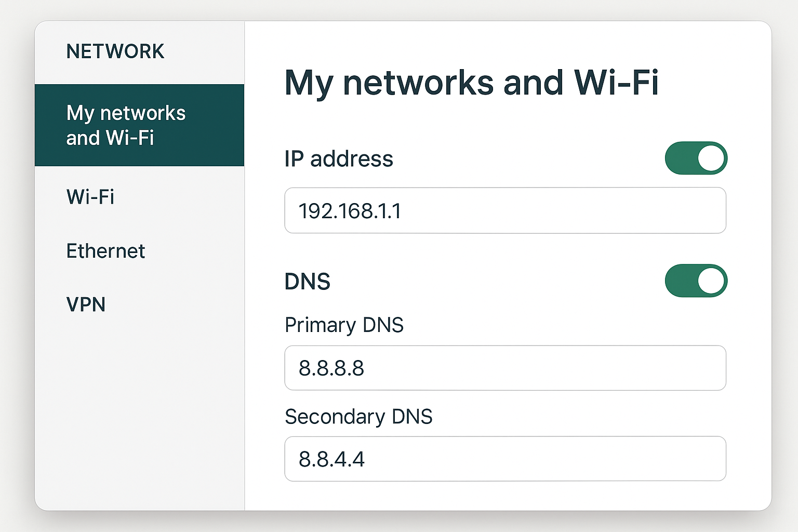Click the IP address label
Image resolution: width=798 pixels, height=532 pixels.
(339, 159)
